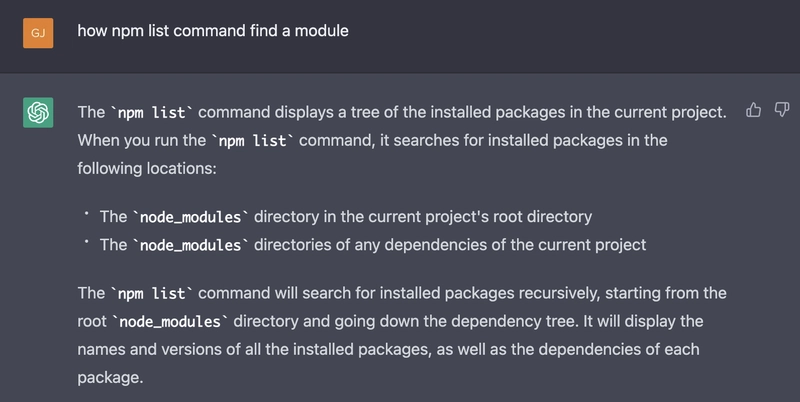Click the user prompt about npm list

(213, 31)
